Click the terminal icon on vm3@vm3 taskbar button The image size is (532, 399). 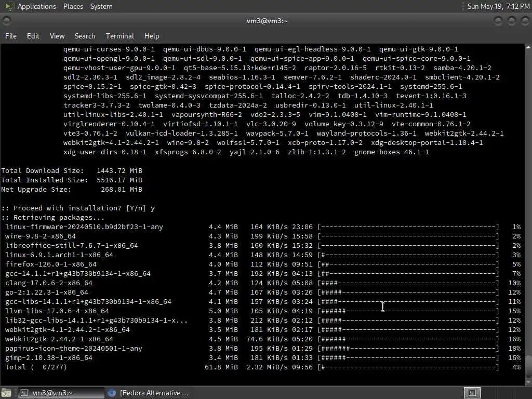[x=24, y=393]
